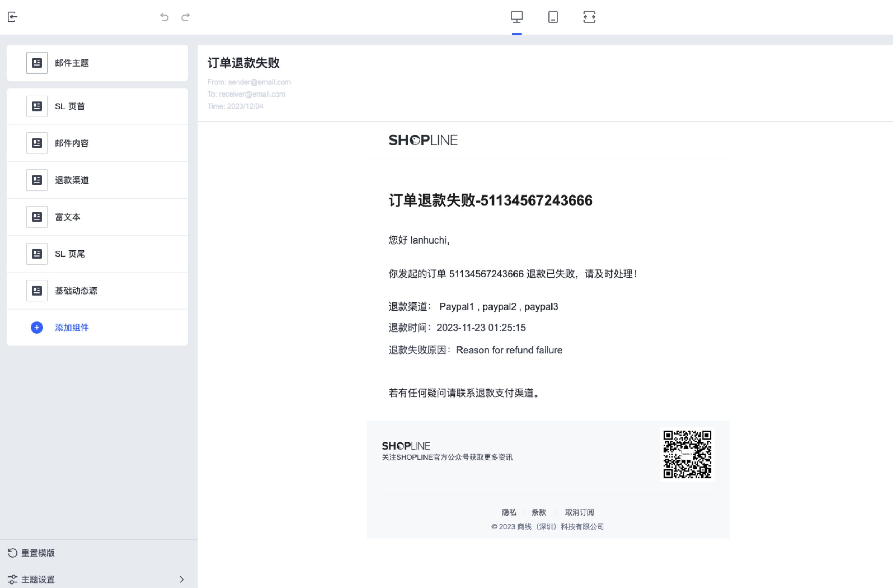
Task: Click the 取消订阅 footer link
Action: tap(579, 512)
